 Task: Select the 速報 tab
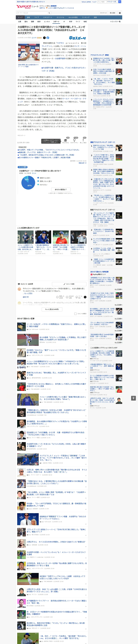(28, 17)
